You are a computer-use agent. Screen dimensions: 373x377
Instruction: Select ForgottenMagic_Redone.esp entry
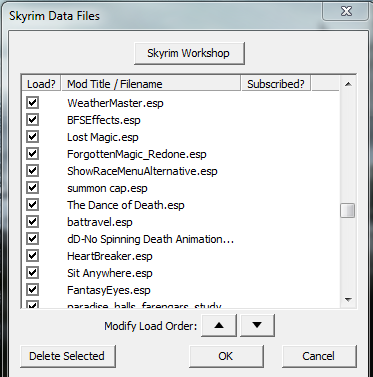[137, 154]
